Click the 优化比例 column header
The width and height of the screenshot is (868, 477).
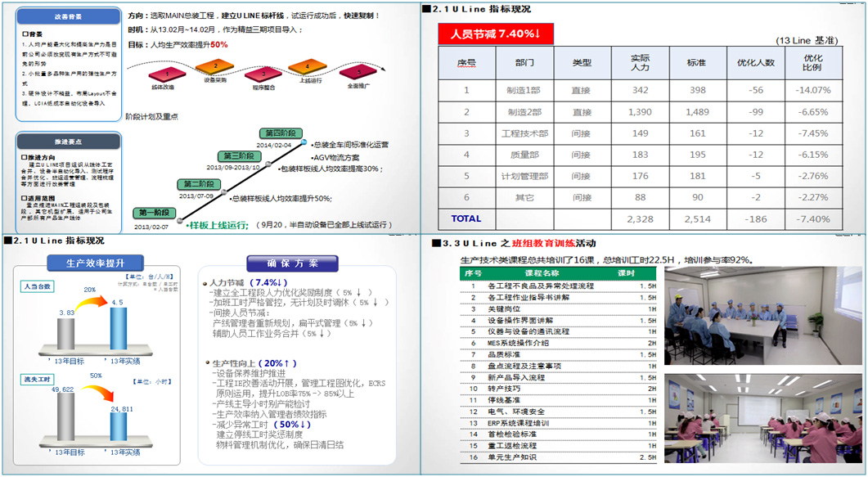click(x=813, y=62)
